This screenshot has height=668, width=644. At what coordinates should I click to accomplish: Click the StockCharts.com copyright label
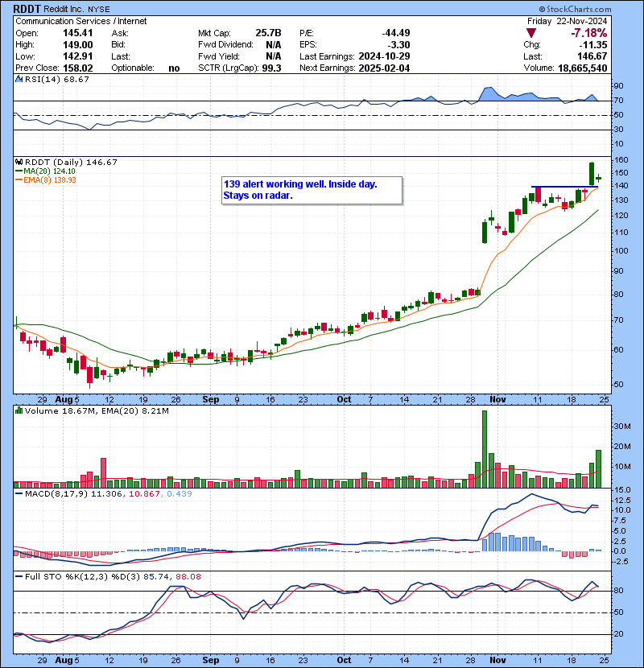pos(575,9)
